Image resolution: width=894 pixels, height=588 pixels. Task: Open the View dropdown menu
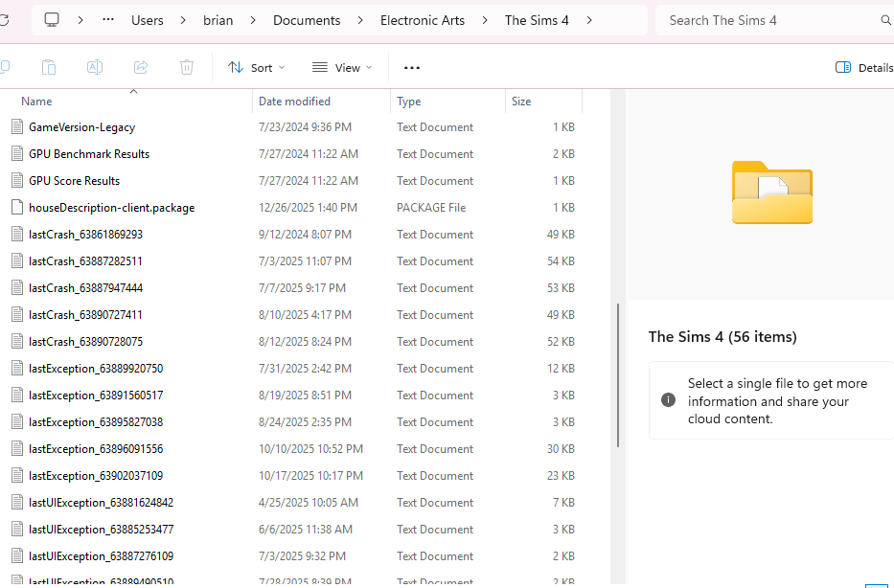point(342,68)
